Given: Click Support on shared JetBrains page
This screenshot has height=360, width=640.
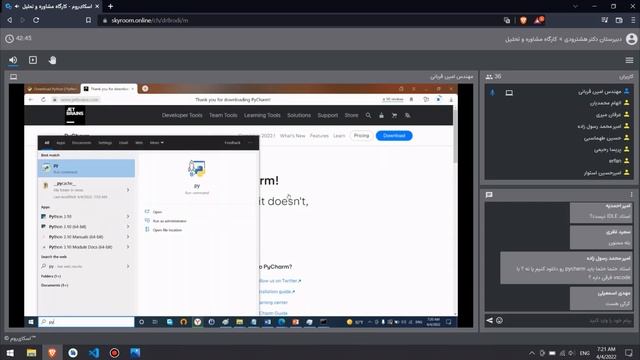Looking at the screenshot, I should [x=328, y=116].
